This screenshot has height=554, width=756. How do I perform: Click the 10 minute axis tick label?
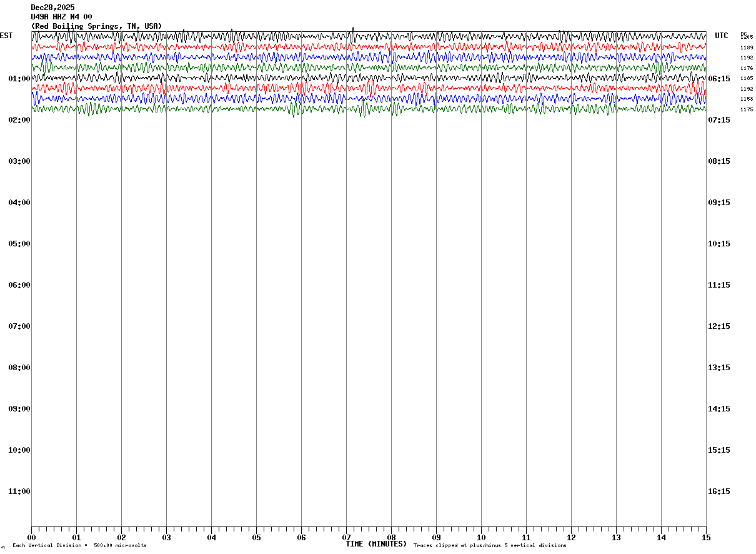point(481,538)
